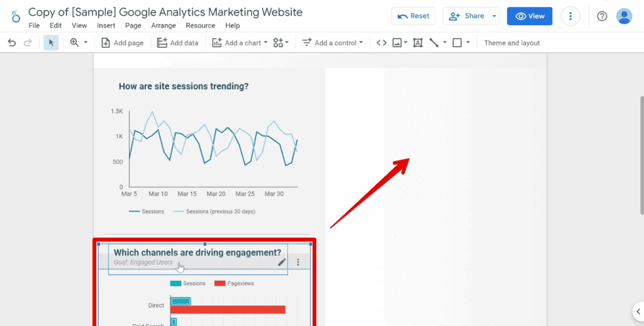Open the Insert menu

[106, 25]
